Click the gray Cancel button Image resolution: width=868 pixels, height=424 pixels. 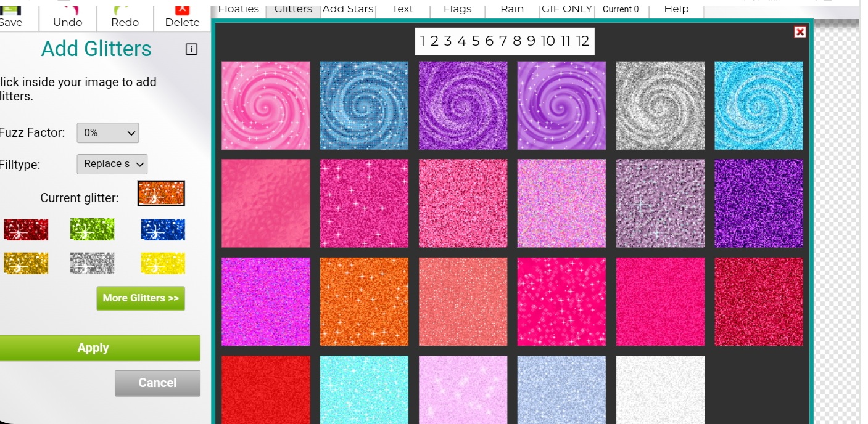coord(157,383)
